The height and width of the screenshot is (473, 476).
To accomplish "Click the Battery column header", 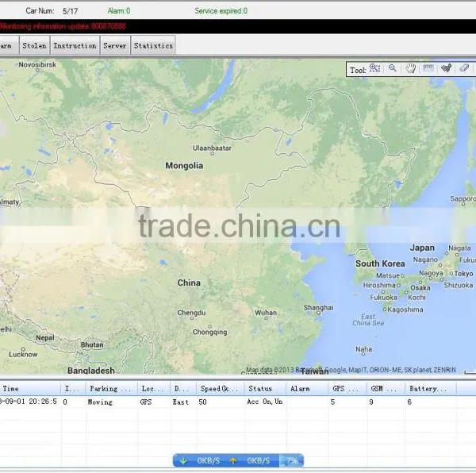I will pyautogui.click(x=431, y=389).
